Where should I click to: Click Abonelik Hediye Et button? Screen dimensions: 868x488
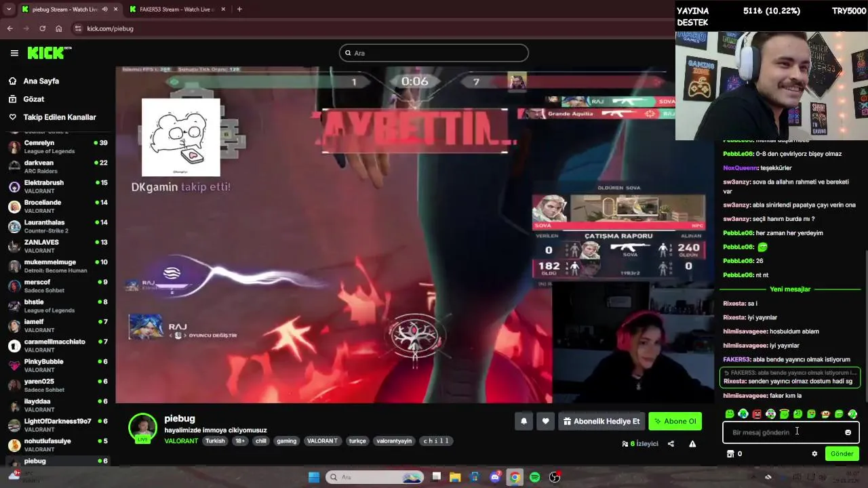pyautogui.click(x=601, y=421)
